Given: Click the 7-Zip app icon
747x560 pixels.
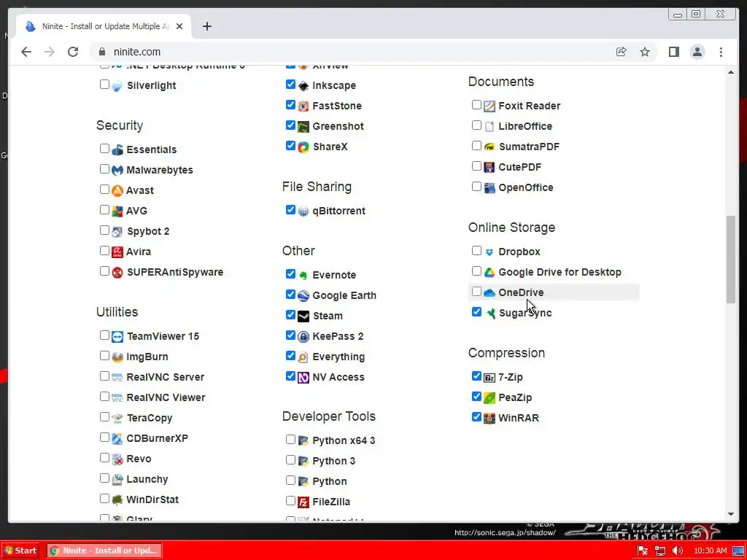Looking at the screenshot, I should coord(489,378).
